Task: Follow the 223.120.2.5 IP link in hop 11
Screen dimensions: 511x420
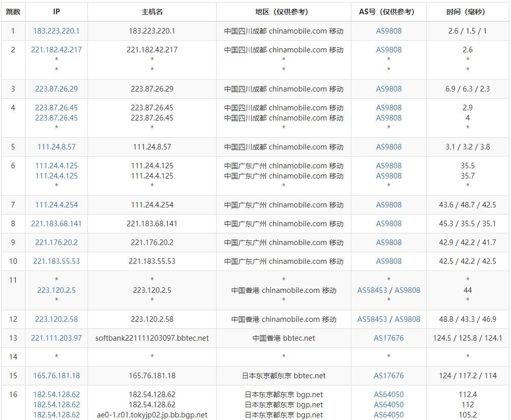Action: (56, 290)
